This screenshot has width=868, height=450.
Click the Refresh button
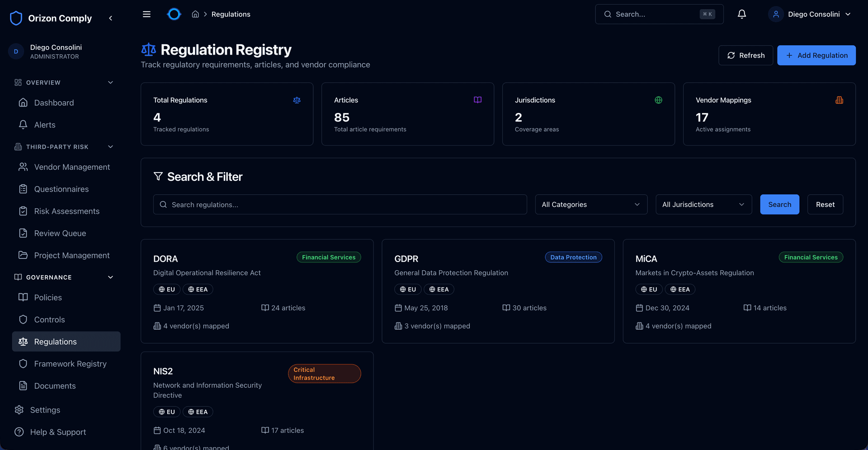click(x=745, y=55)
